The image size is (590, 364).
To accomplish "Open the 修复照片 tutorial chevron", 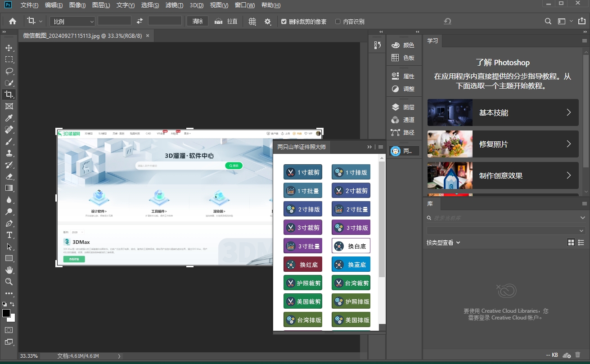I will pos(569,144).
